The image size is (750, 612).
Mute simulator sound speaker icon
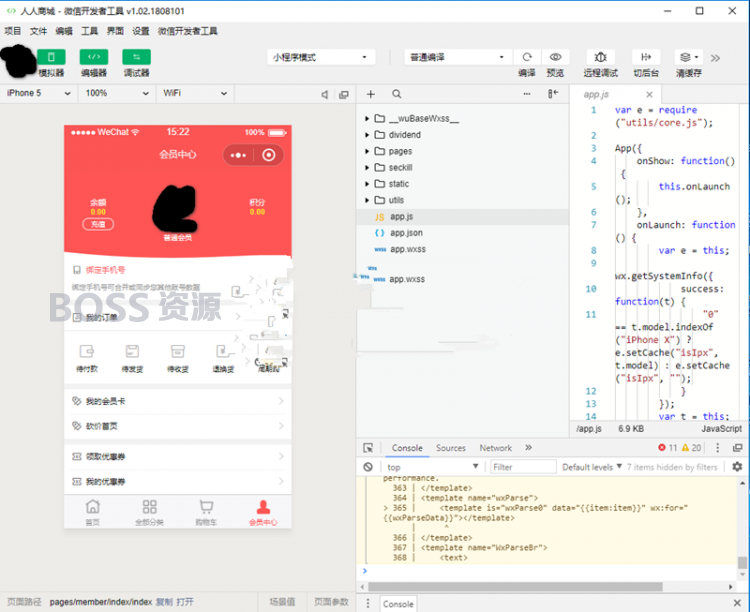point(325,94)
